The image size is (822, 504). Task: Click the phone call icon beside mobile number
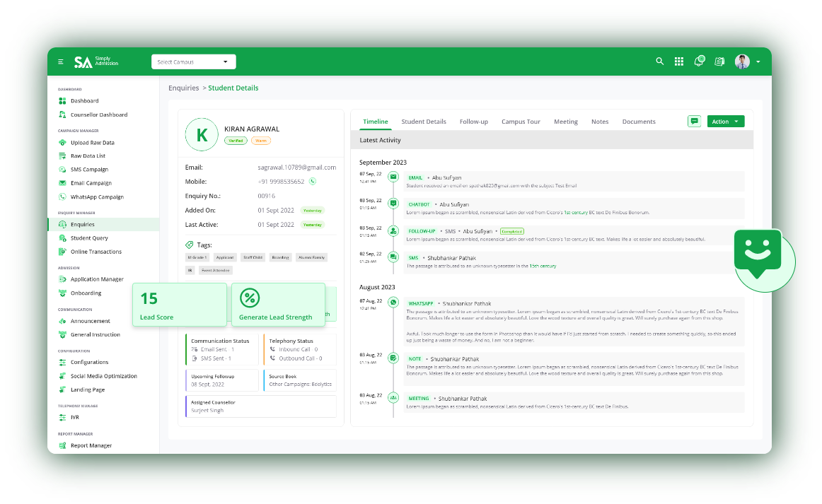click(x=313, y=182)
